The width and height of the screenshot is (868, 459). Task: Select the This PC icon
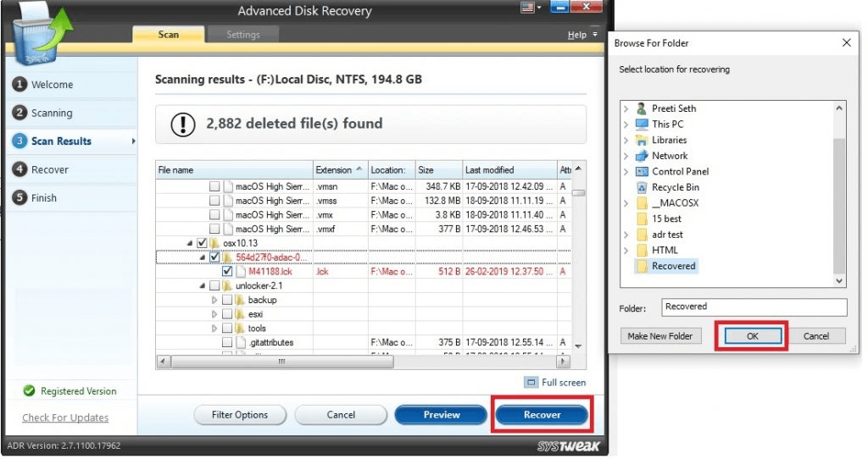642,124
